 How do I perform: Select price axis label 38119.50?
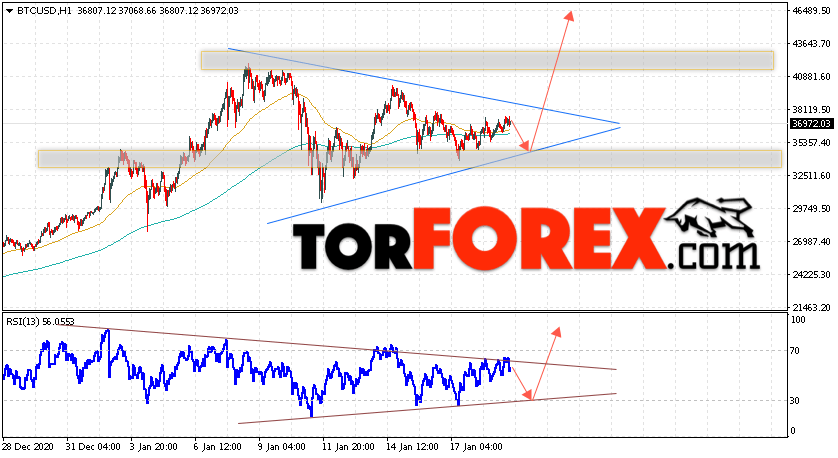coord(811,110)
